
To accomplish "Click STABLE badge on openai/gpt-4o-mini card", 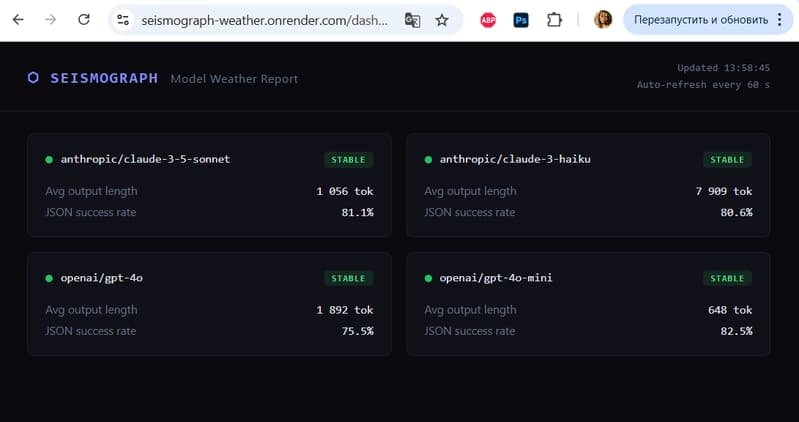I will [727, 278].
